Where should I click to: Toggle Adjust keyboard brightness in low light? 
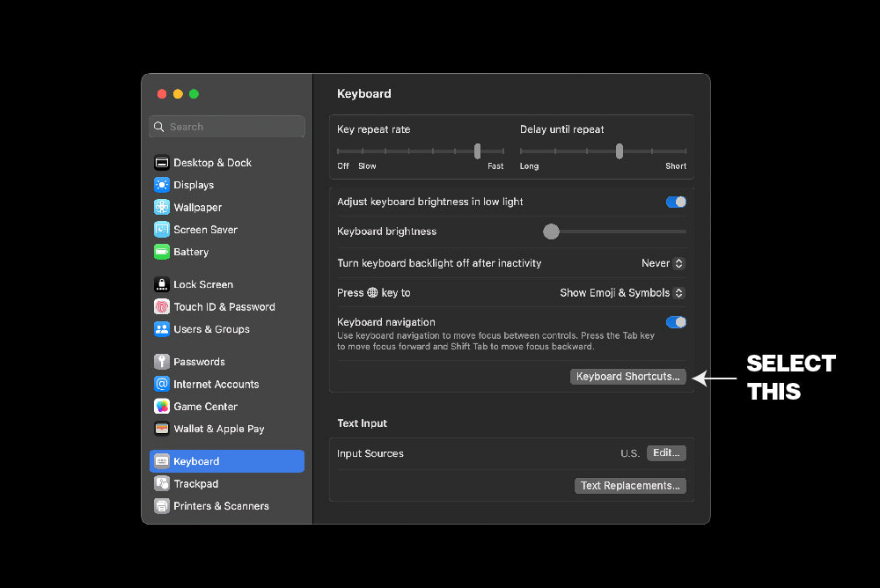click(x=676, y=202)
